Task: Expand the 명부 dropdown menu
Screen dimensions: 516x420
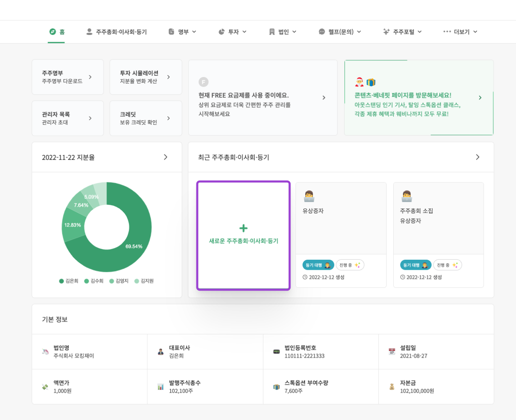Action: tap(182, 30)
